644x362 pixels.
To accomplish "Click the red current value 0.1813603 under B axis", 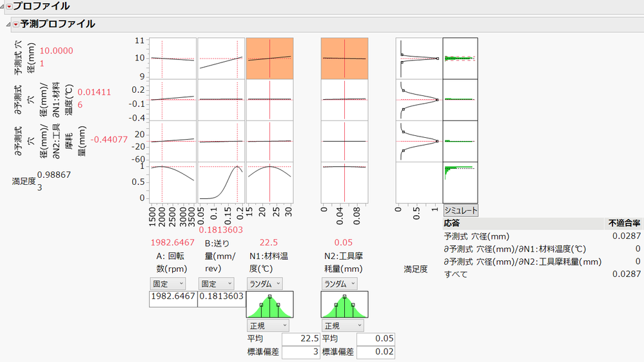I will [x=221, y=230].
